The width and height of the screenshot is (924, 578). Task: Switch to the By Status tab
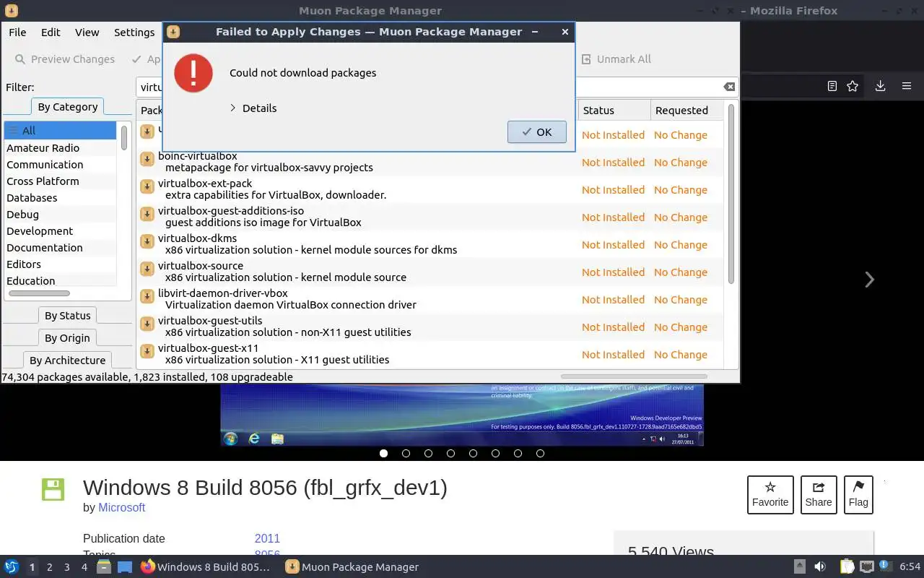click(x=67, y=316)
